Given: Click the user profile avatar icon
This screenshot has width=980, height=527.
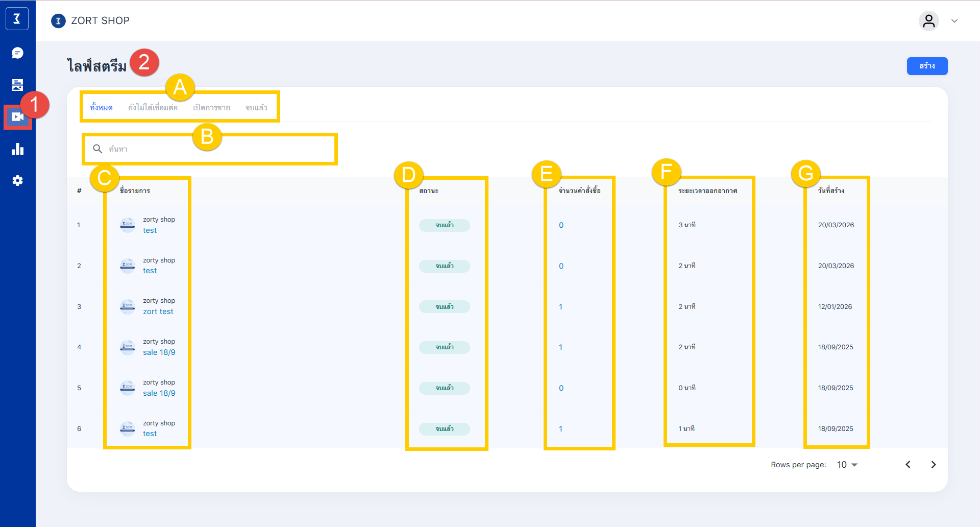Looking at the screenshot, I should [928, 21].
